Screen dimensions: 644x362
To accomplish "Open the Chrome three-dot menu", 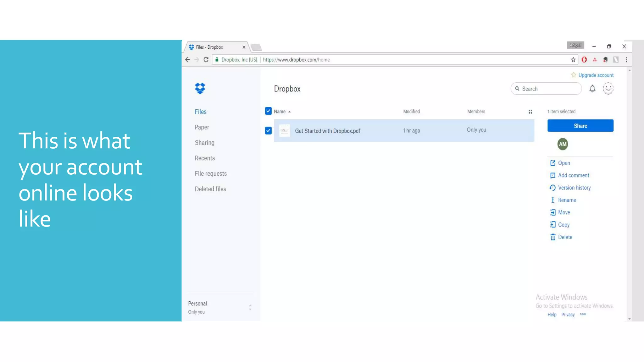I will pyautogui.click(x=626, y=60).
